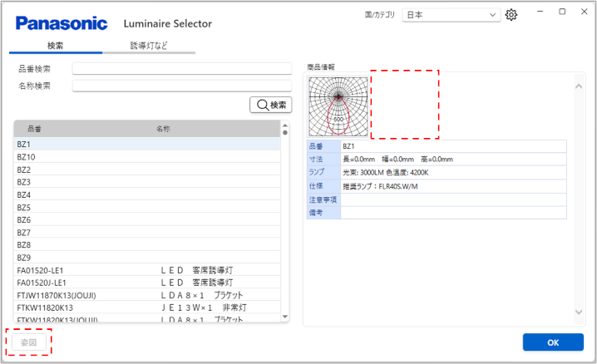Choose FA01520-LE1 客席誘導灯 entry
Viewport: 597px width, 364px height.
(146, 270)
